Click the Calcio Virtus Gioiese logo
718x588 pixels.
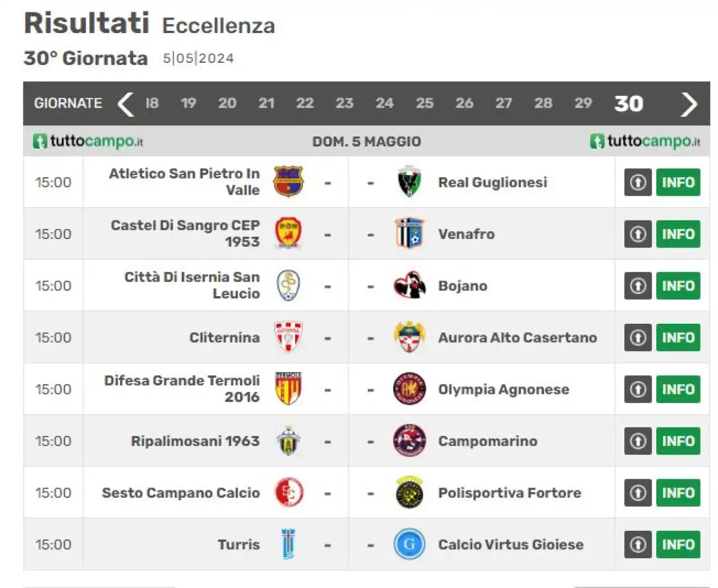point(409,544)
